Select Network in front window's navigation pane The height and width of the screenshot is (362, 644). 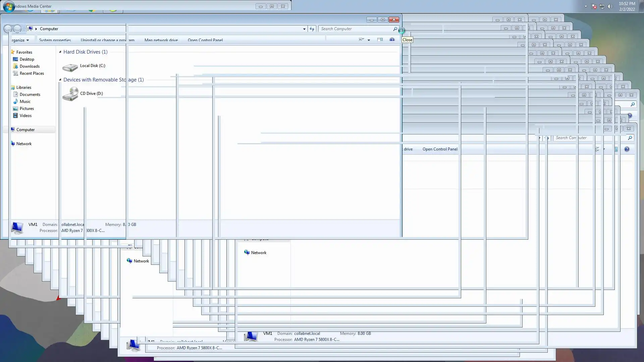[x=24, y=144]
